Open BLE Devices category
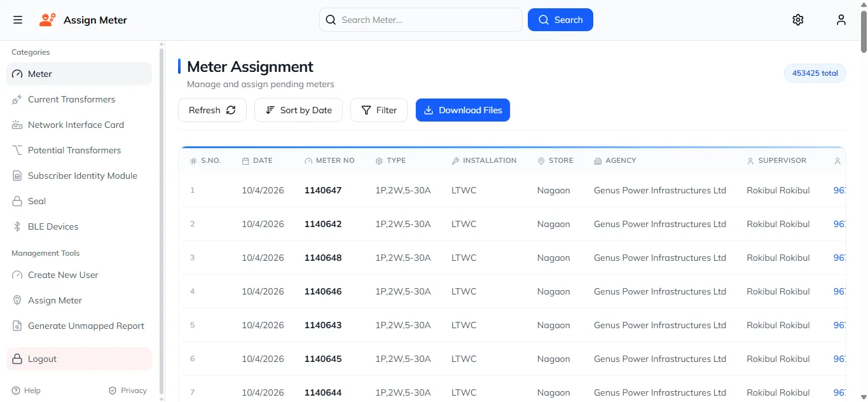868x402 pixels. (79, 226)
